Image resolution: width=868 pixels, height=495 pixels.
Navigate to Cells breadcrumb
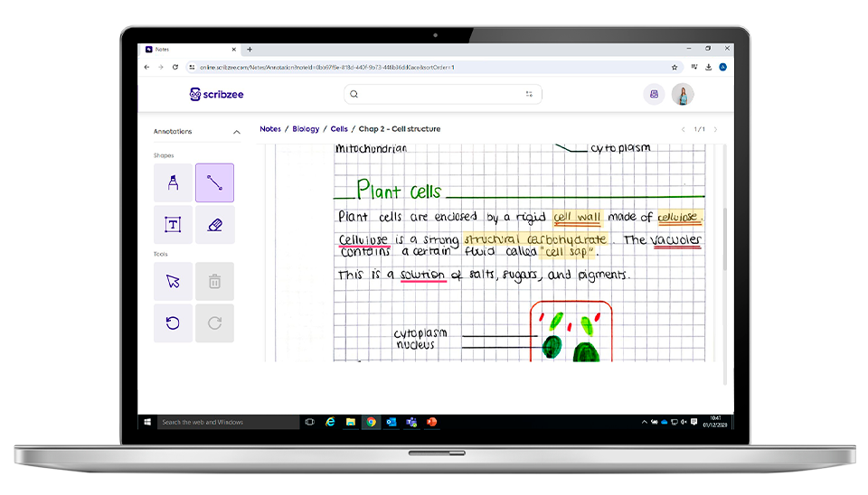[339, 129]
